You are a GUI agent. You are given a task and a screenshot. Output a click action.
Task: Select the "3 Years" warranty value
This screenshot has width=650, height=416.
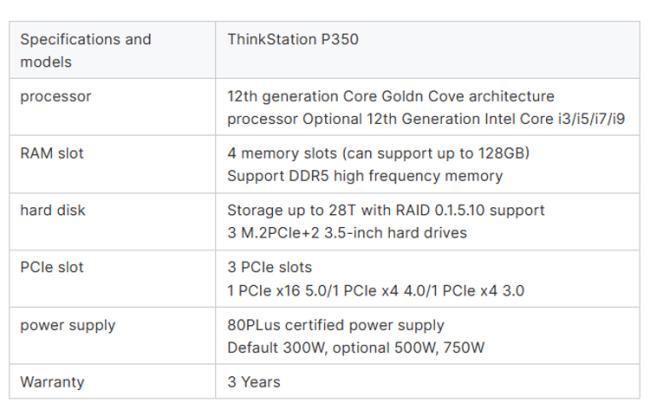(x=254, y=381)
